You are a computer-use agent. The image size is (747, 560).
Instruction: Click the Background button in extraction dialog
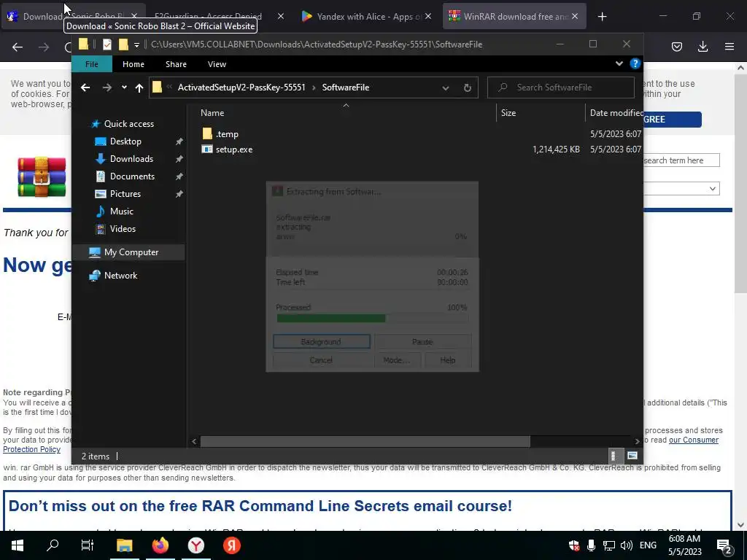pos(322,342)
